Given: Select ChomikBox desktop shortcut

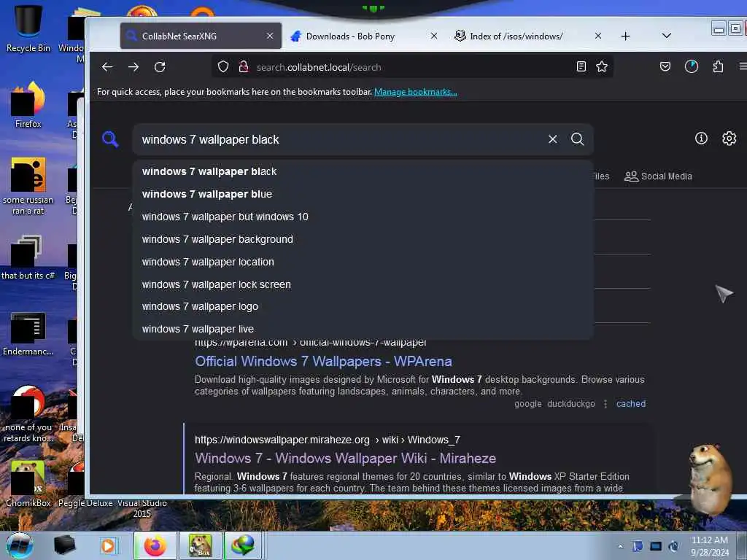Looking at the screenshot, I should pyautogui.click(x=28, y=483).
